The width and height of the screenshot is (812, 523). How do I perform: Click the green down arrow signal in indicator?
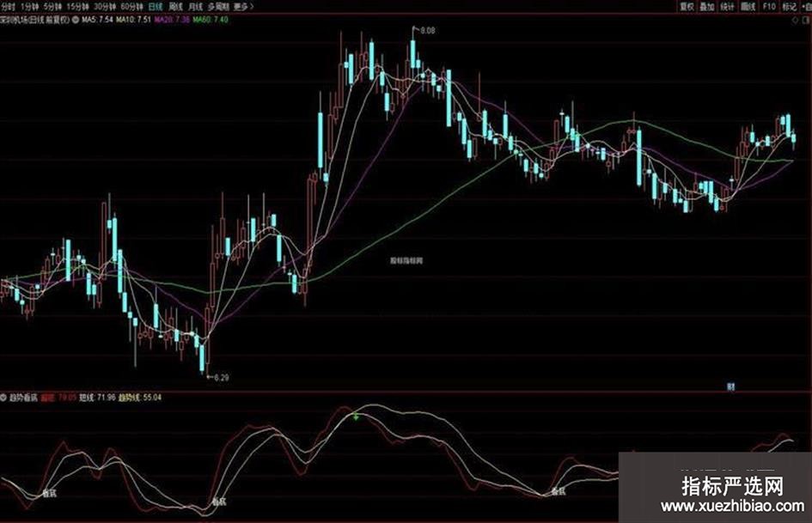(356, 416)
